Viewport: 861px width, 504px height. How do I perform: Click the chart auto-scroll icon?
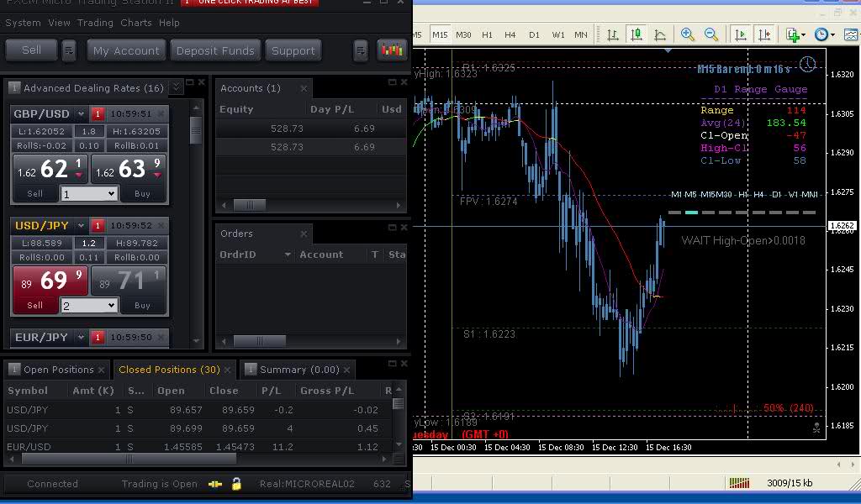click(741, 34)
